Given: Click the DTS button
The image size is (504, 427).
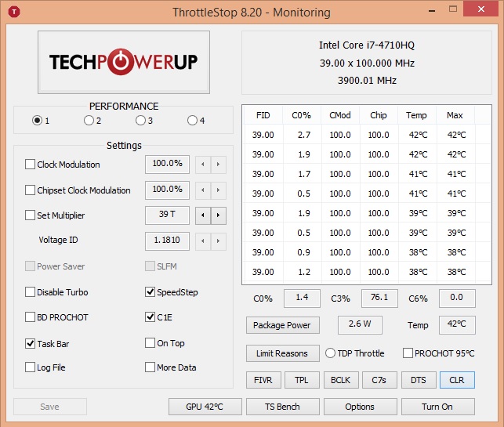Looking at the screenshot, I should (x=419, y=380).
